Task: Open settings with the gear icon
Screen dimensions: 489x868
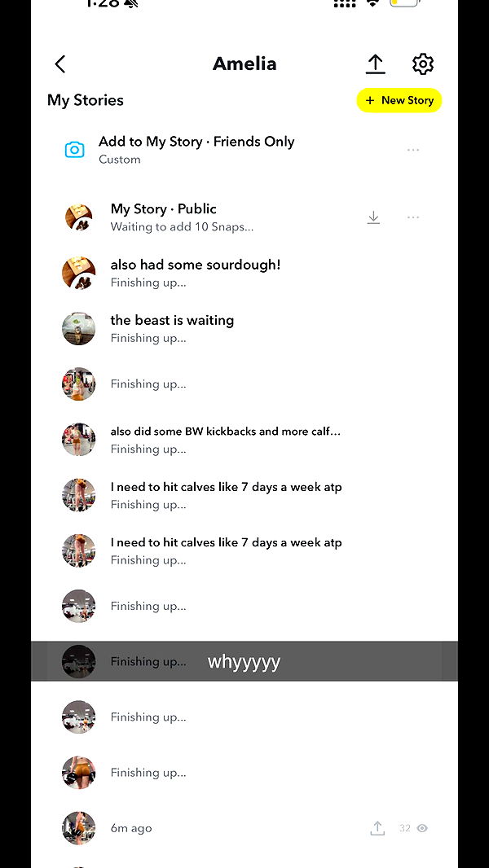Action: 423,64
